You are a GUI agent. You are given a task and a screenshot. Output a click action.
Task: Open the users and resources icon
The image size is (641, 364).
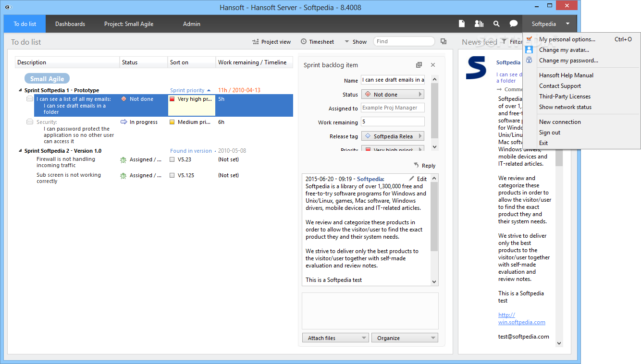point(479,24)
